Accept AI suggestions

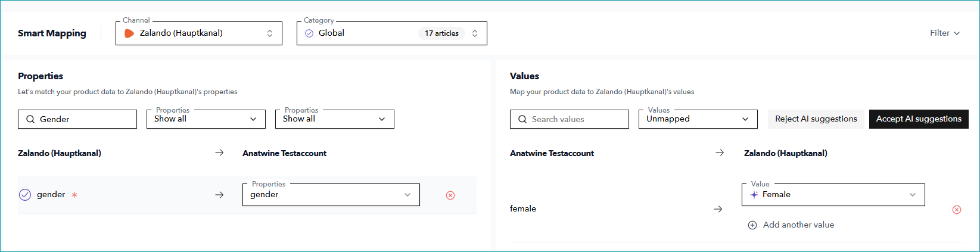coord(919,119)
